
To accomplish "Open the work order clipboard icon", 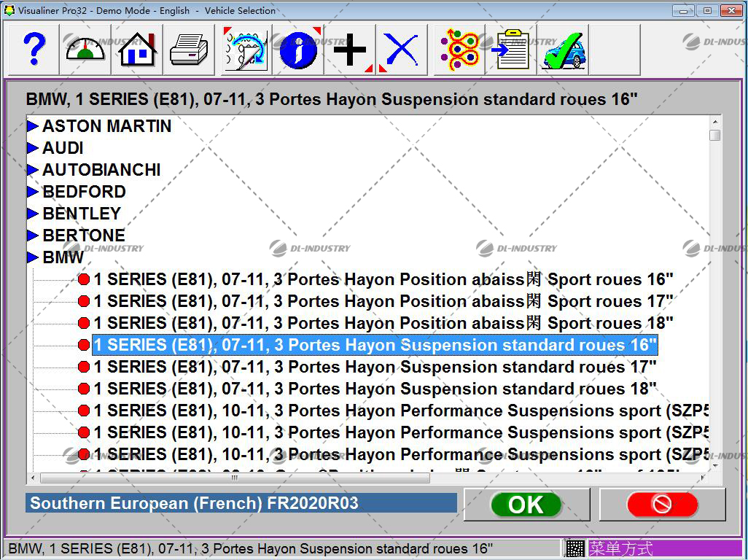I will (x=509, y=50).
